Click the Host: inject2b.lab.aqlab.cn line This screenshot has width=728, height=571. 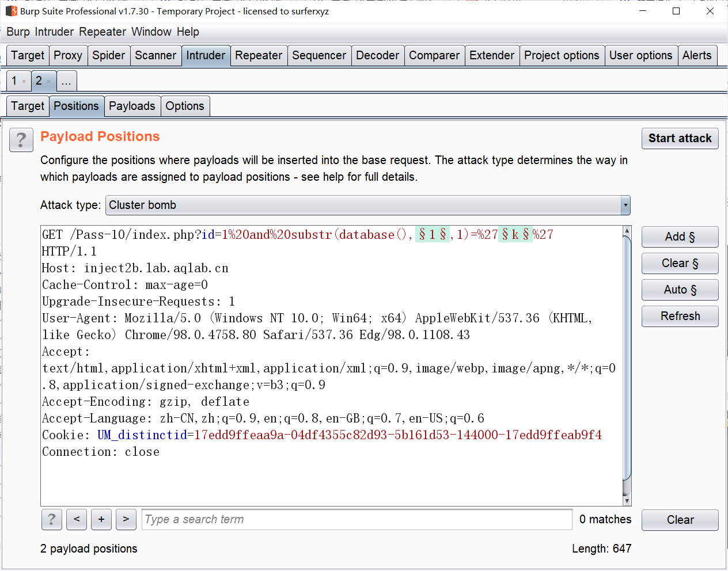[135, 268]
